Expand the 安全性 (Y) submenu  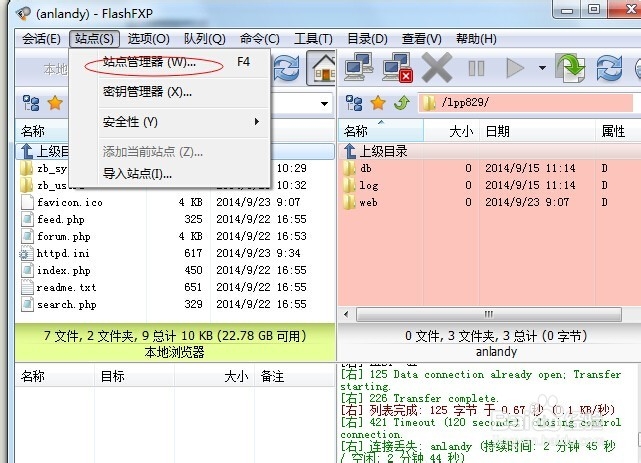pos(169,122)
